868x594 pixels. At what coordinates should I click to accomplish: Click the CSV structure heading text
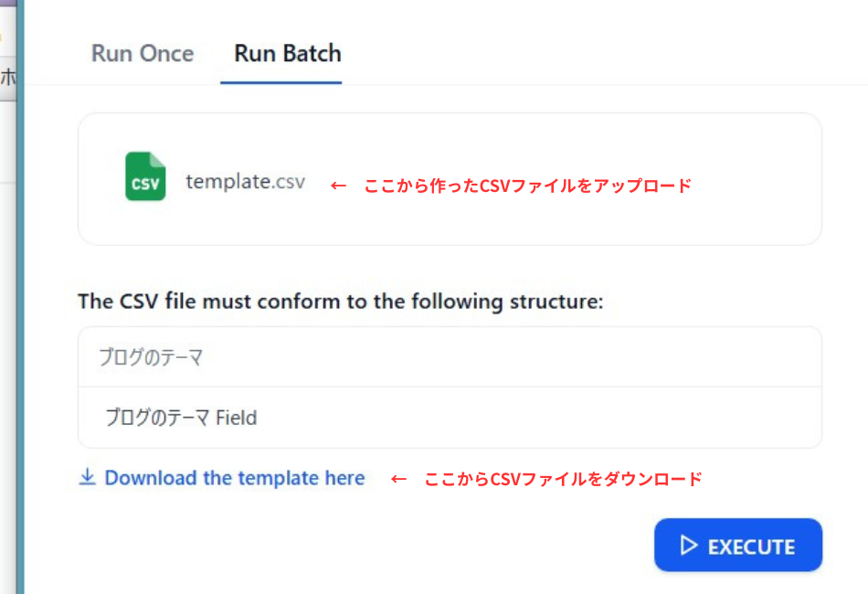point(344,302)
